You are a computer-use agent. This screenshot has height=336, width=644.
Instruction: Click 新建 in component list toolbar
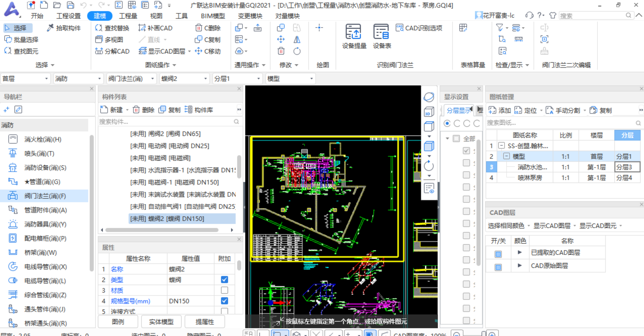tap(112, 110)
